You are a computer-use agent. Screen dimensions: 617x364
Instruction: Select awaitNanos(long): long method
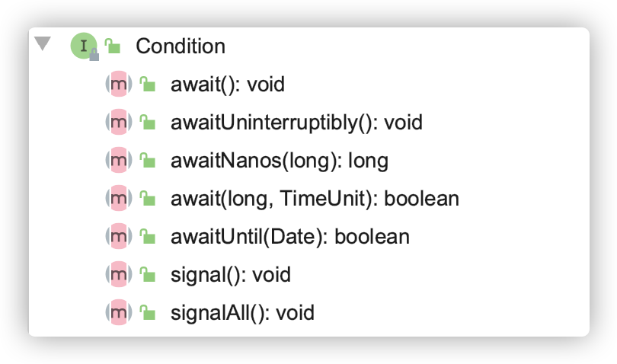(x=279, y=161)
